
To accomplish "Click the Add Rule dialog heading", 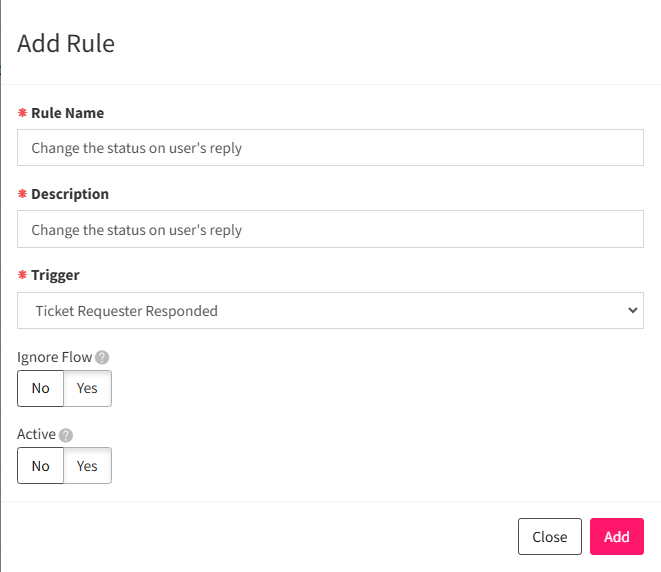I will coord(66,43).
